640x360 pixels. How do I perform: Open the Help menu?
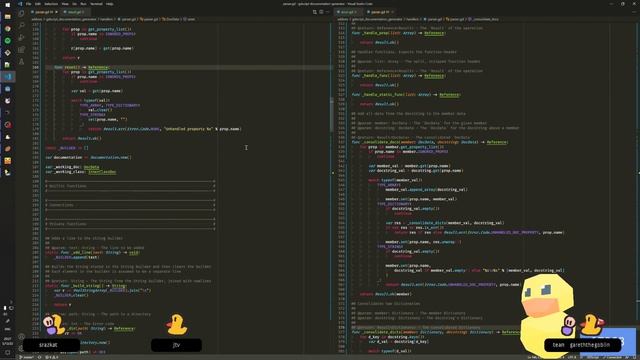(110, 4)
